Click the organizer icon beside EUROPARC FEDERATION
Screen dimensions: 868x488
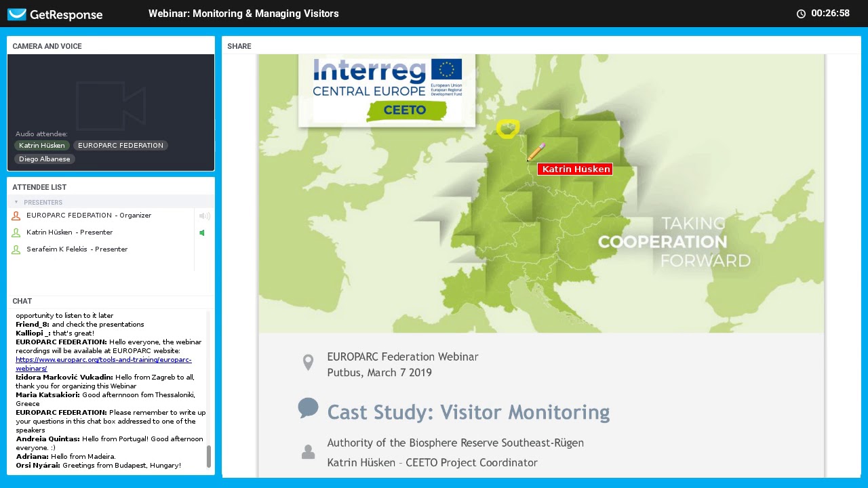pyautogui.click(x=16, y=216)
